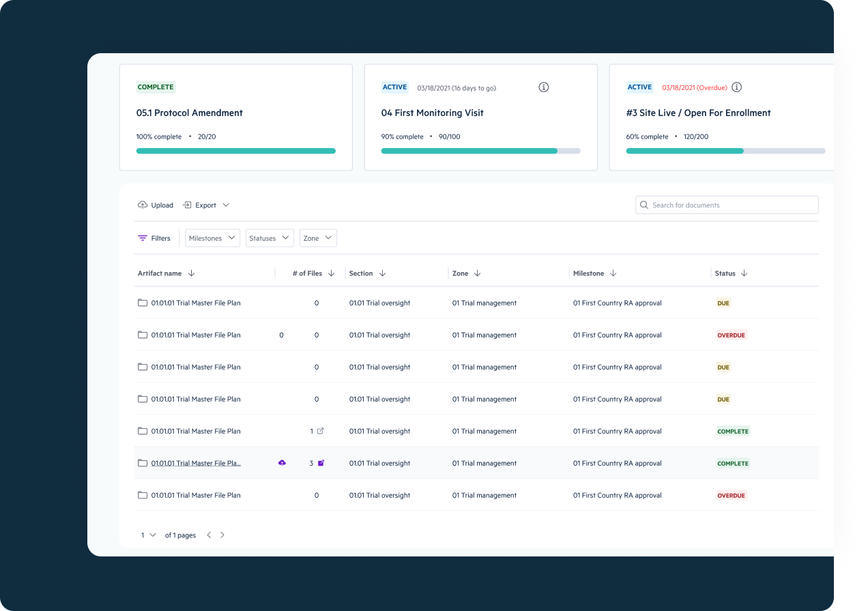The height and width of the screenshot is (611, 868).
Task: Open the page number selector
Action: point(148,535)
